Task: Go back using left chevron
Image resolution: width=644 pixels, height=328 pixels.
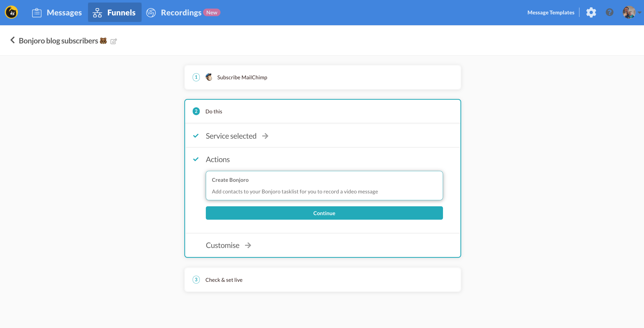Action: (12, 40)
